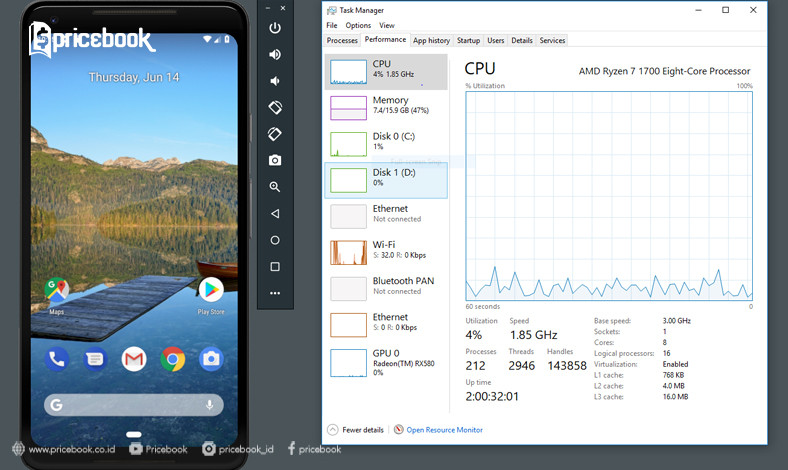
Task: Switch to Users tab
Action: [496, 40]
